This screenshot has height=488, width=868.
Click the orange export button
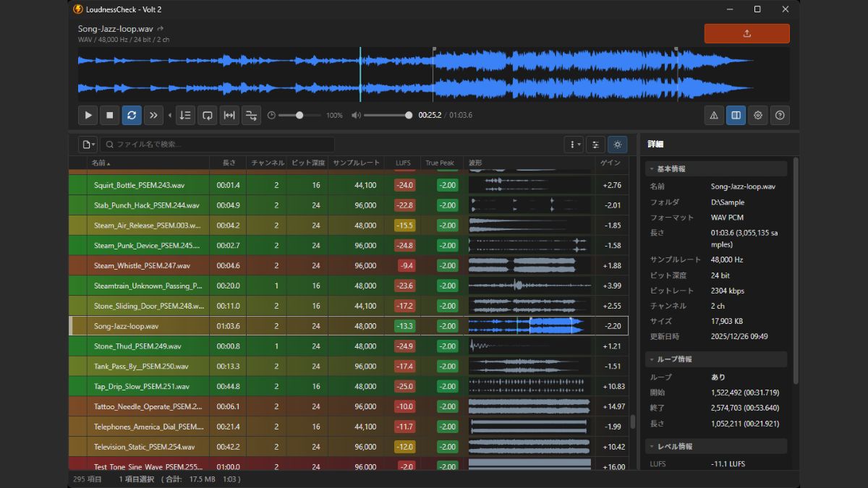746,33
